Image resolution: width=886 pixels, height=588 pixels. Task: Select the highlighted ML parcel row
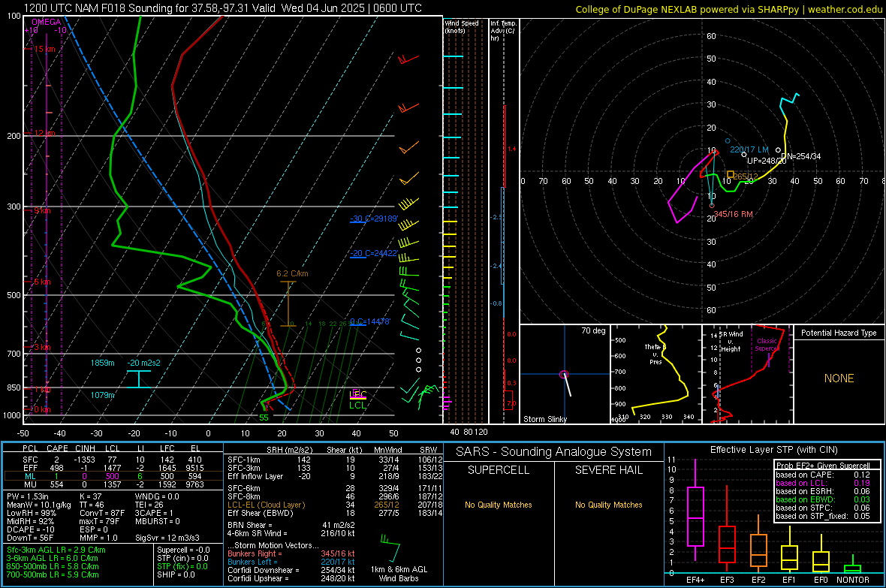[113, 476]
